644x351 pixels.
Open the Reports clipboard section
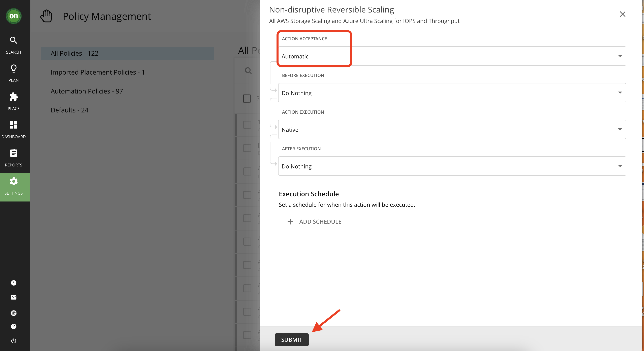coord(13,158)
